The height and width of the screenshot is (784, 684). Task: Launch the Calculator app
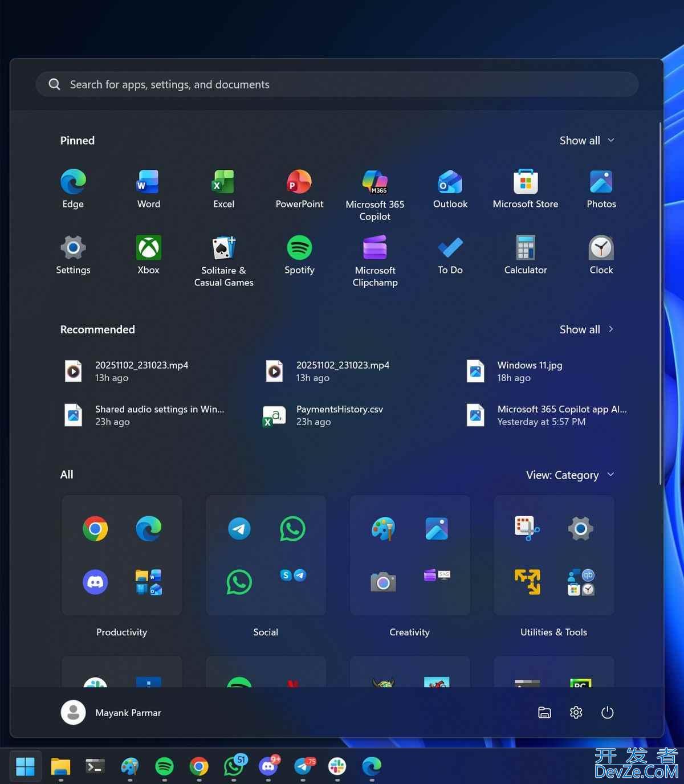click(525, 251)
